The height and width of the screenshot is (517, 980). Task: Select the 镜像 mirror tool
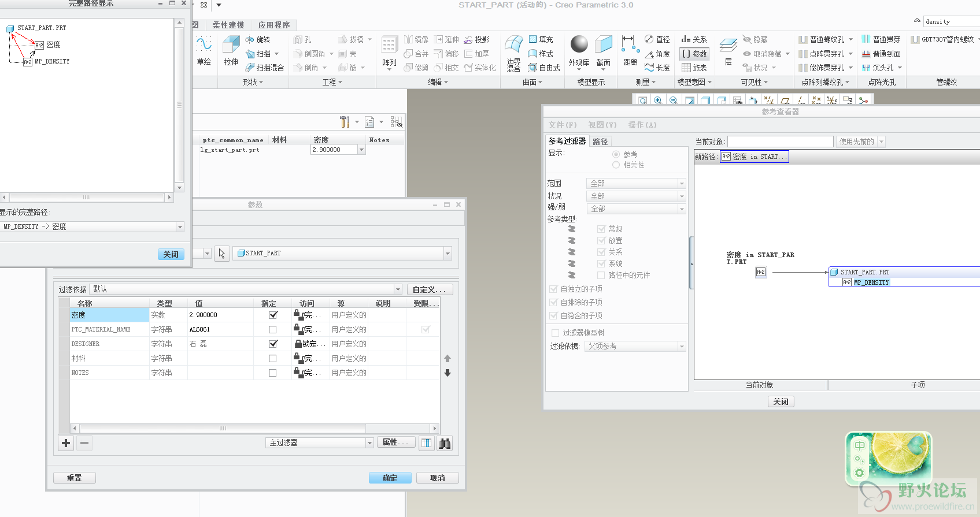coord(416,39)
